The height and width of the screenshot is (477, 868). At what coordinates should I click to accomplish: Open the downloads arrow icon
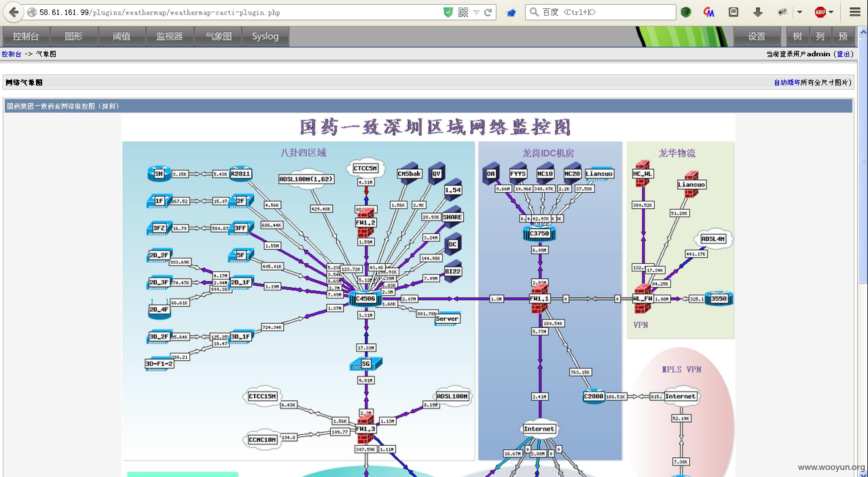click(x=758, y=13)
